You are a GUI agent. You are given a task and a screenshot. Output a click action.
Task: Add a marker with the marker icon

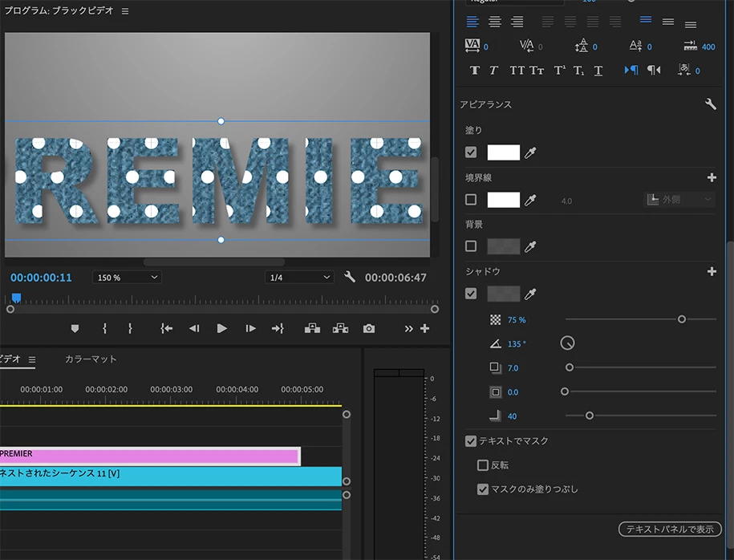[x=75, y=328]
